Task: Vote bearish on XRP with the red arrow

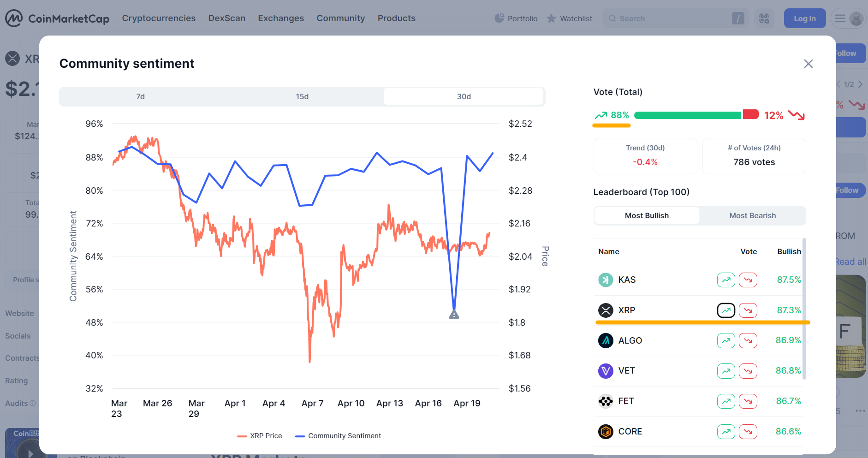Action: tap(748, 310)
